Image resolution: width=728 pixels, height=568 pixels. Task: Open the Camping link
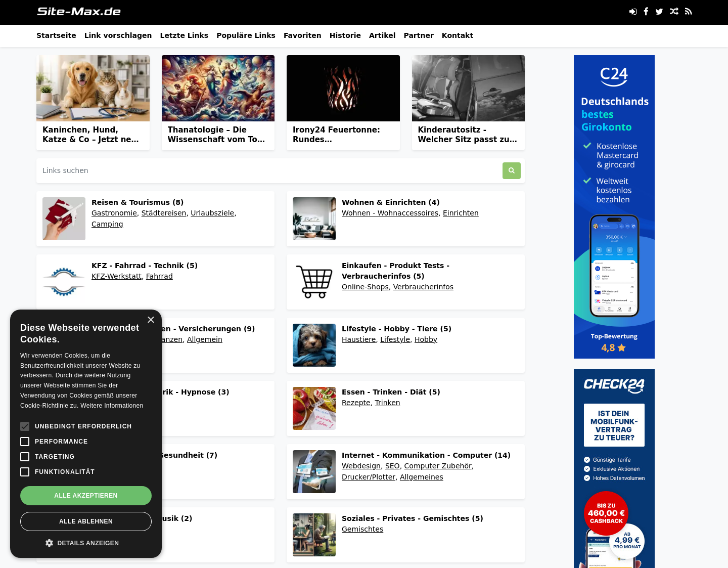[107, 224]
